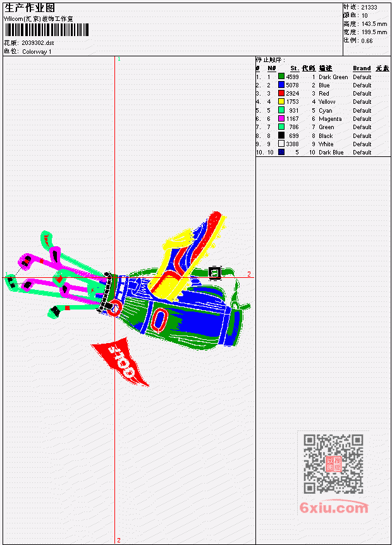Viewport: 392px width, 545px height.
Task: Click the '代码' code column header
Action: tap(309, 68)
